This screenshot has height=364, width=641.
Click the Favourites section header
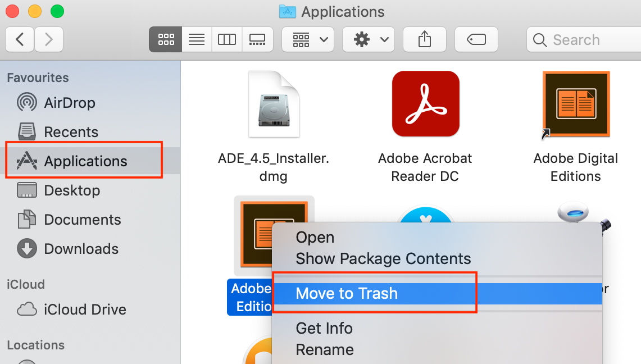click(38, 78)
